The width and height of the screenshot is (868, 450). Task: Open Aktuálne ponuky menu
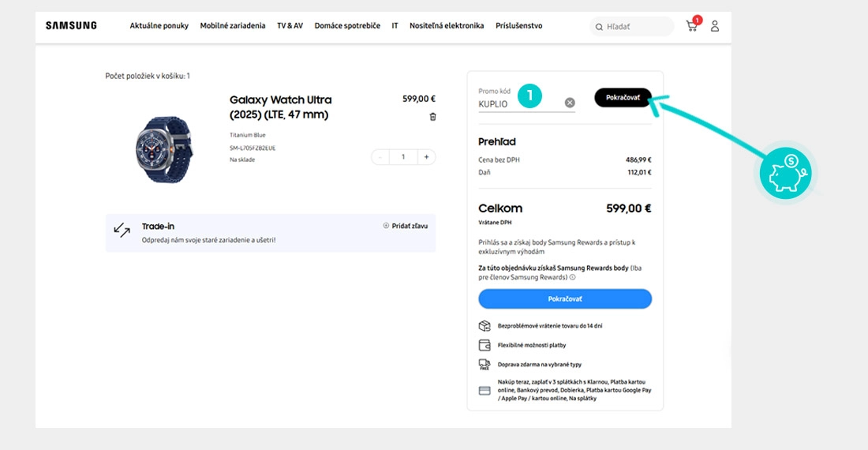(159, 25)
